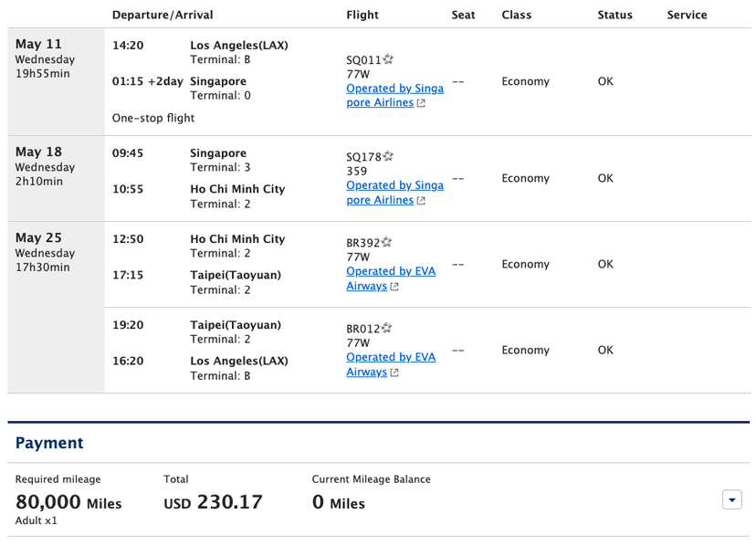Open the blue dropdown arrow in the Payment section

coord(730,499)
